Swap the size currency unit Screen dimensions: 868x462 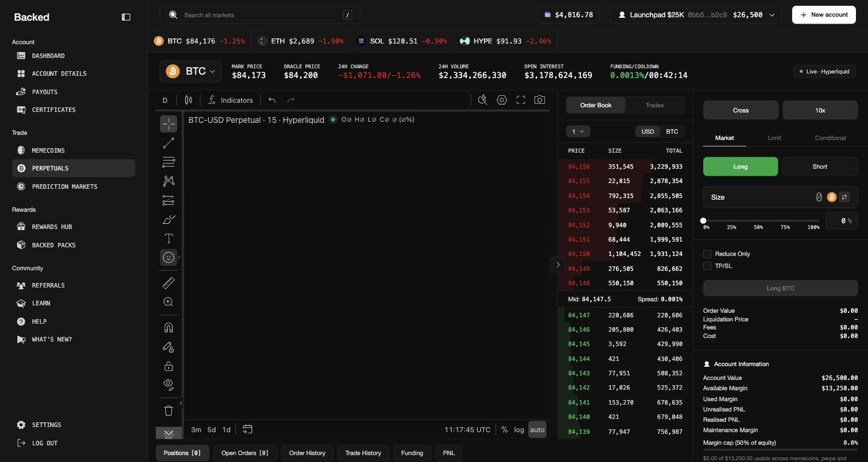pyautogui.click(x=844, y=197)
